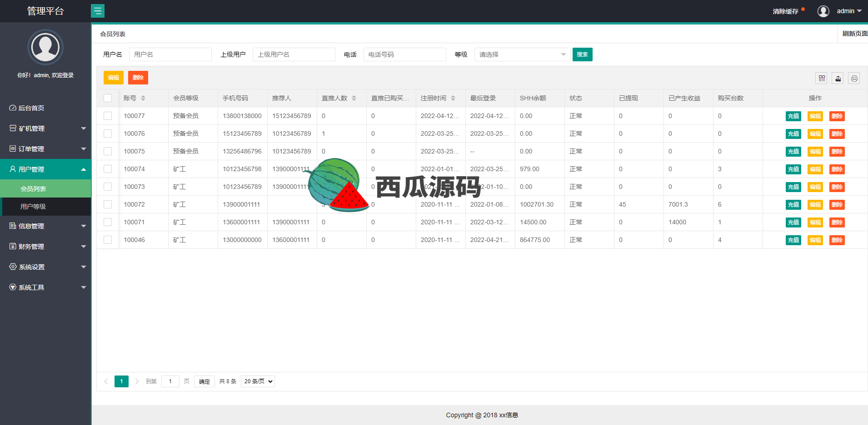This screenshot has height=425, width=868.
Task: Expand 矿机管理 menu
Action: 45,128
